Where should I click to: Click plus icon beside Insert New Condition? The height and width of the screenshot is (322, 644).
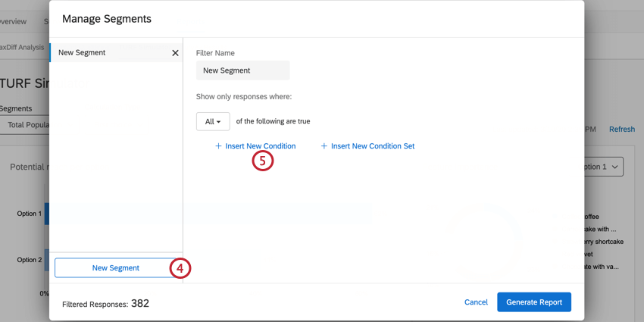tap(218, 146)
